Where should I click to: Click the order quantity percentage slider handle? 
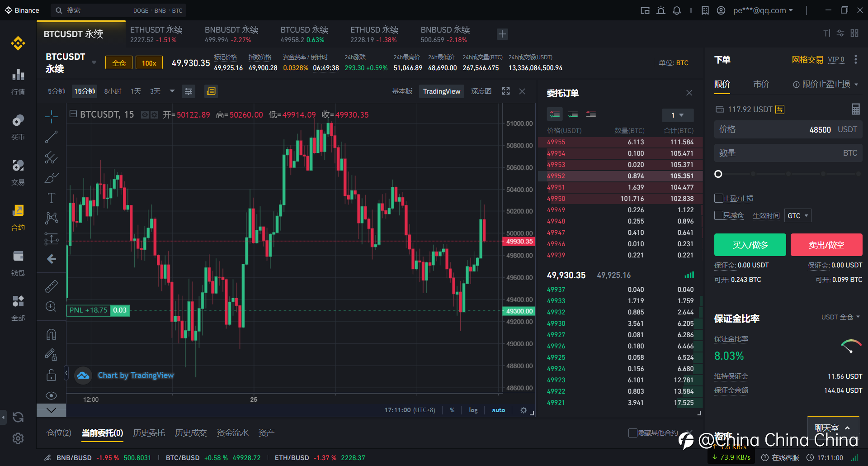718,174
